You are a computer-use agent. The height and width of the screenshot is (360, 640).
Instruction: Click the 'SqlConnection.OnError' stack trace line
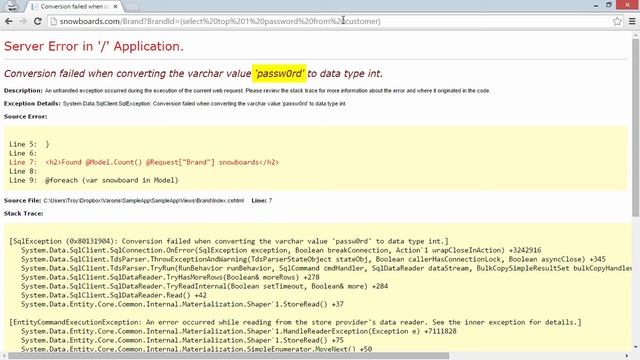(281, 250)
